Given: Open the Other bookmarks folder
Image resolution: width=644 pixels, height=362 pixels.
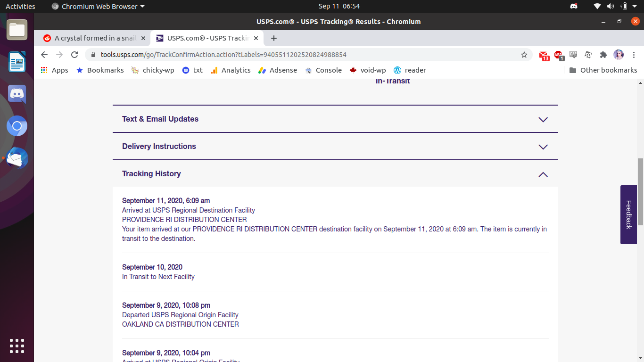Looking at the screenshot, I should (x=603, y=70).
